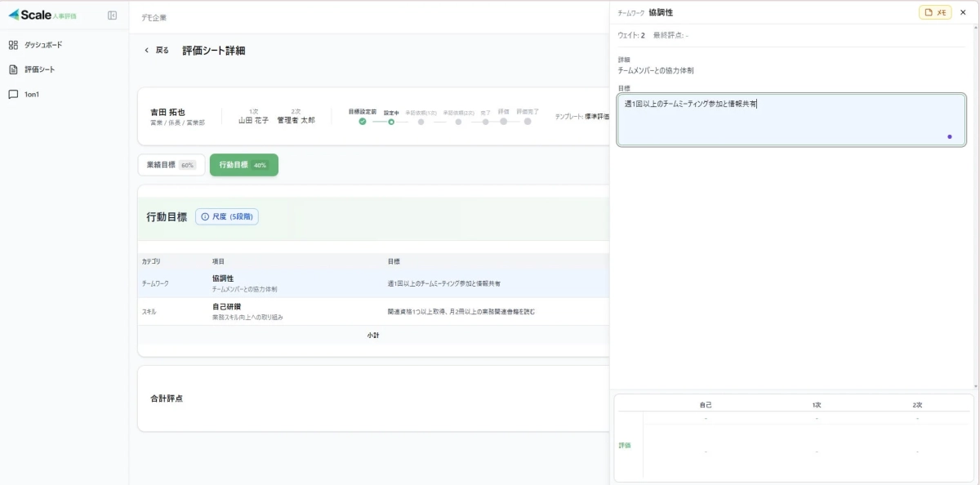Viewport: 980px width, 485px height.
Task: Go back using the 戻る link
Action: click(157, 51)
